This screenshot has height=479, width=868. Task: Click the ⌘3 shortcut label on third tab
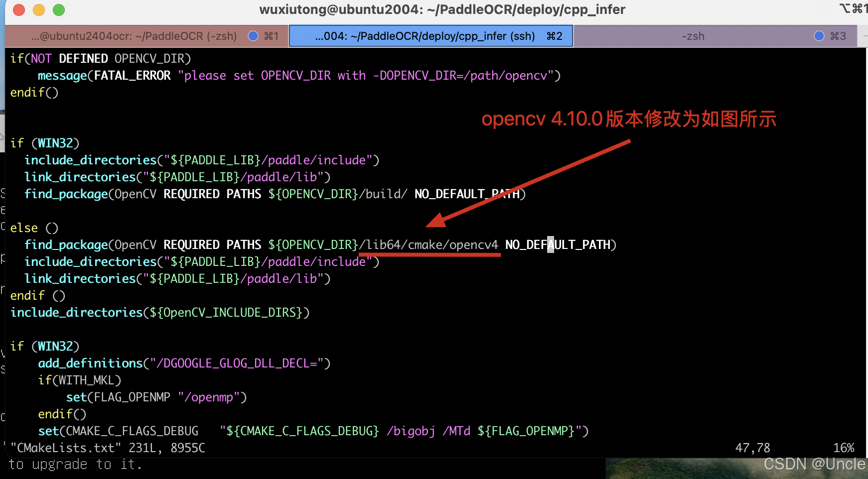838,36
